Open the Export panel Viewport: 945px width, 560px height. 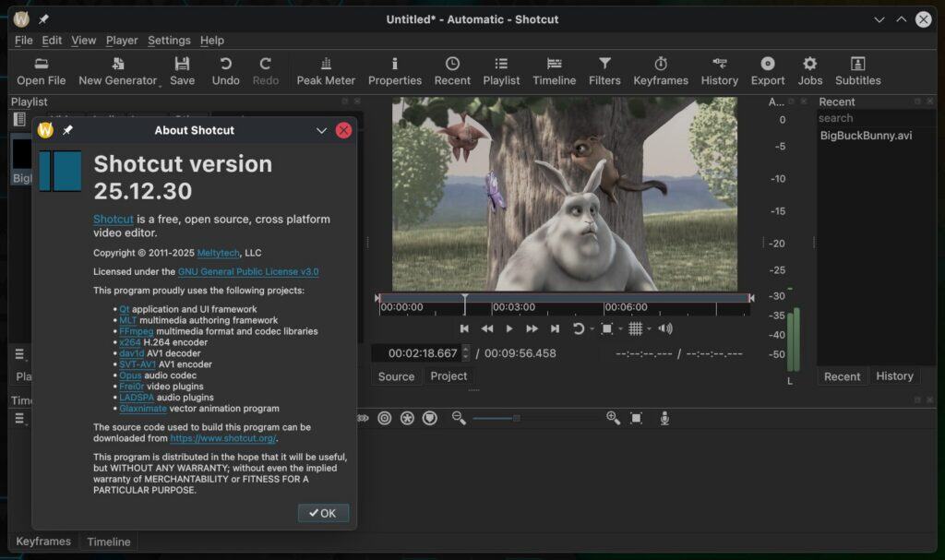[x=767, y=69]
